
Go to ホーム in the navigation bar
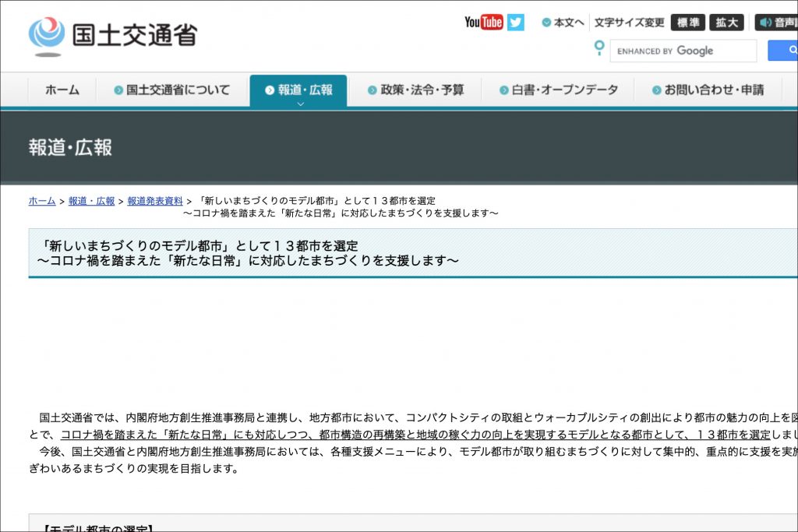coord(62,90)
